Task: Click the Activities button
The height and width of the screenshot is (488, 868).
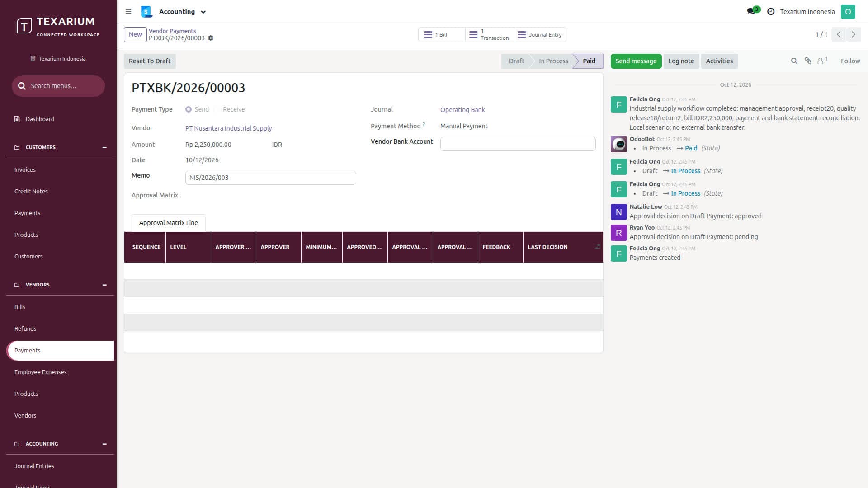Action: coord(719,61)
